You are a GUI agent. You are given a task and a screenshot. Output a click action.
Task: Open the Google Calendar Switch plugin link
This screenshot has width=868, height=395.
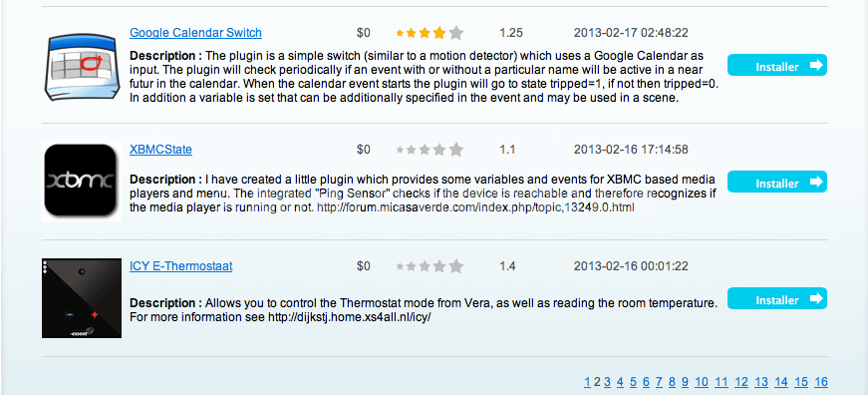coord(195,33)
